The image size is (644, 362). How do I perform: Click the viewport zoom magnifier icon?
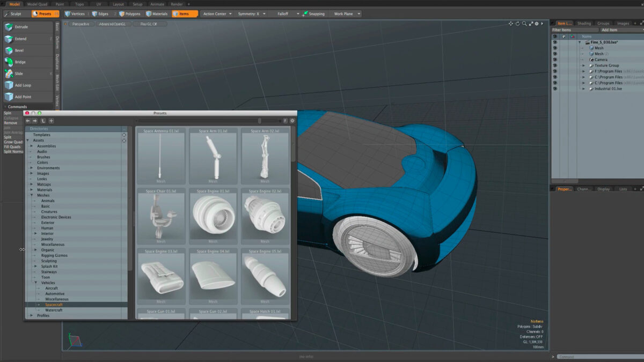pos(524,24)
